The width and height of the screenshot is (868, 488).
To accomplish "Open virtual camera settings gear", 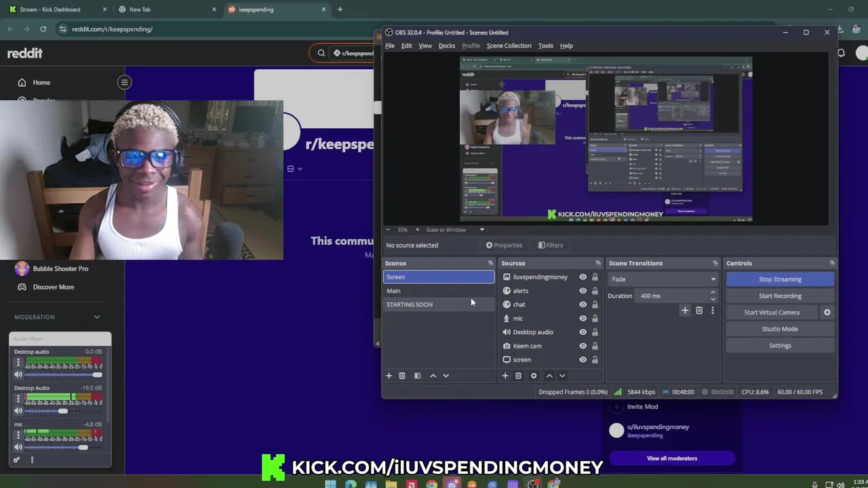I will point(827,312).
